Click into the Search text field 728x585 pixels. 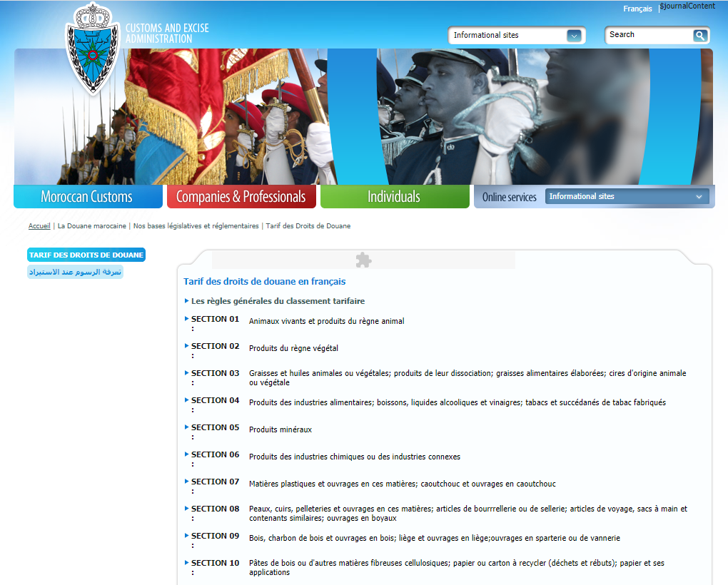point(648,35)
